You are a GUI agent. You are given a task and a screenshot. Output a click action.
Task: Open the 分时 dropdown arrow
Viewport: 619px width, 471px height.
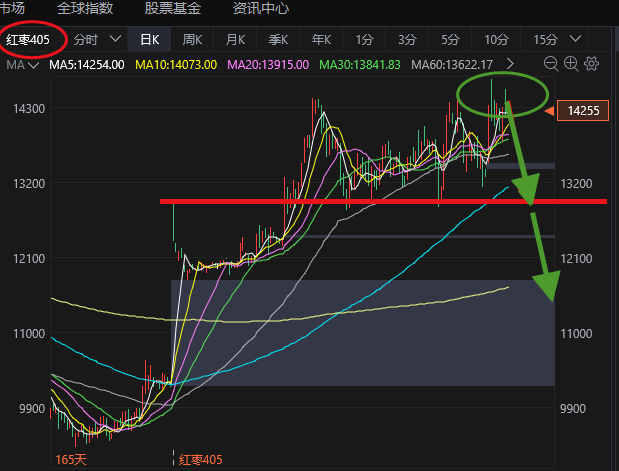tap(115, 39)
